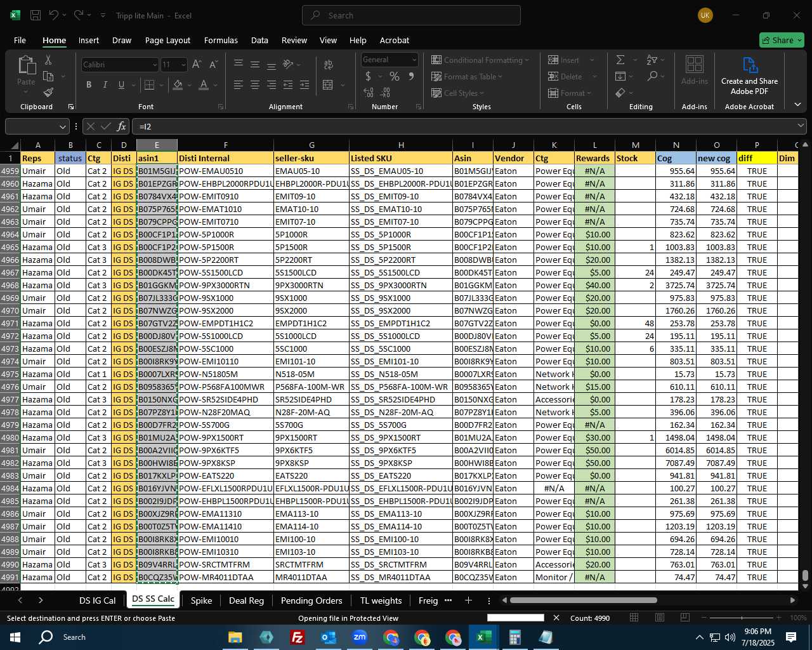Image resolution: width=812 pixels, height=650 pixels.
Task: Click Increase Font Size icon
Action: pyautogui.click(x=197, y=65)
